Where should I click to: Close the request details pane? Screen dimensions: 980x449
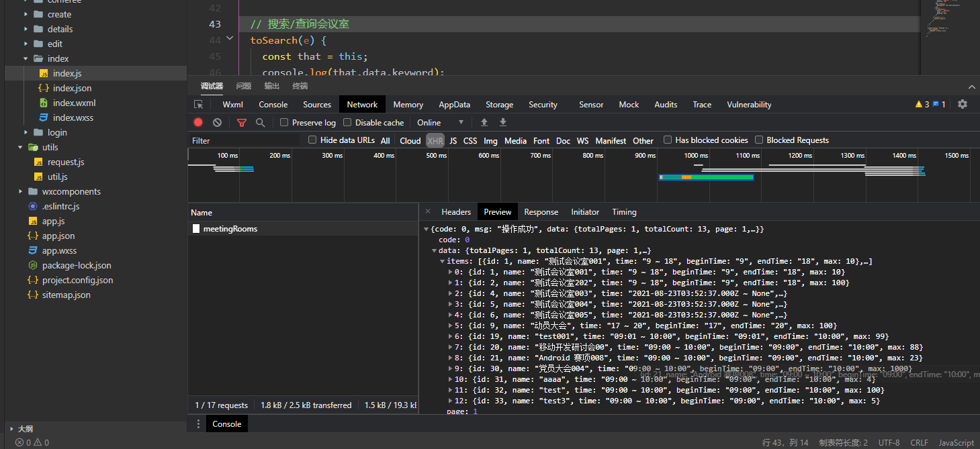point(428,211)
